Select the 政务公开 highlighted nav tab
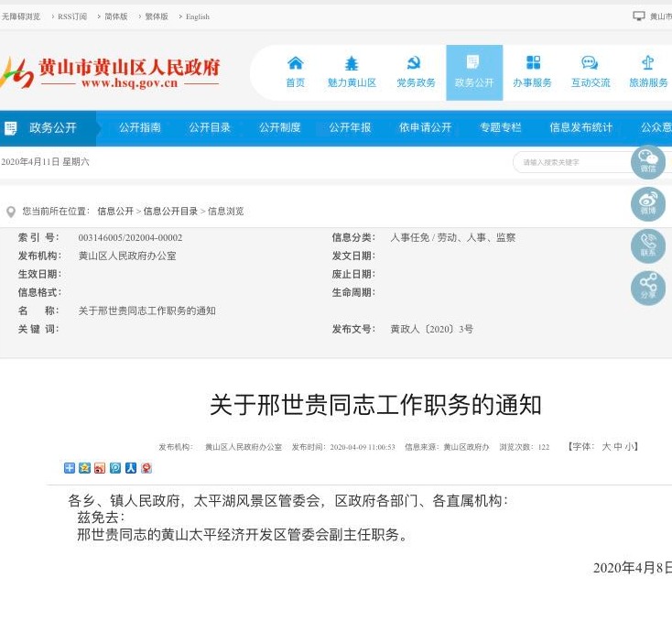Image resolution: width=672 pixels, height=632 pixels. pos(474,72)
